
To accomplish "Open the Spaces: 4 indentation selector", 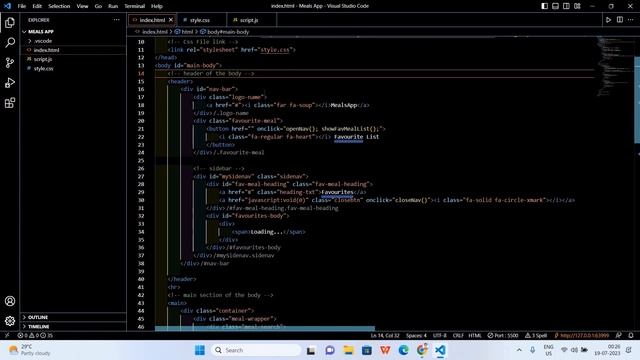I will (x=416, y=336).
